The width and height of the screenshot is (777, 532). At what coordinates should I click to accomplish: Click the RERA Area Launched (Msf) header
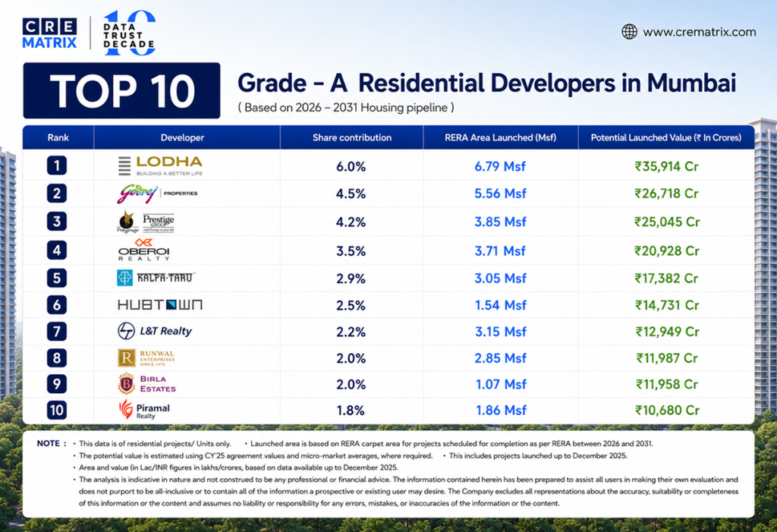tap(501, 137)
